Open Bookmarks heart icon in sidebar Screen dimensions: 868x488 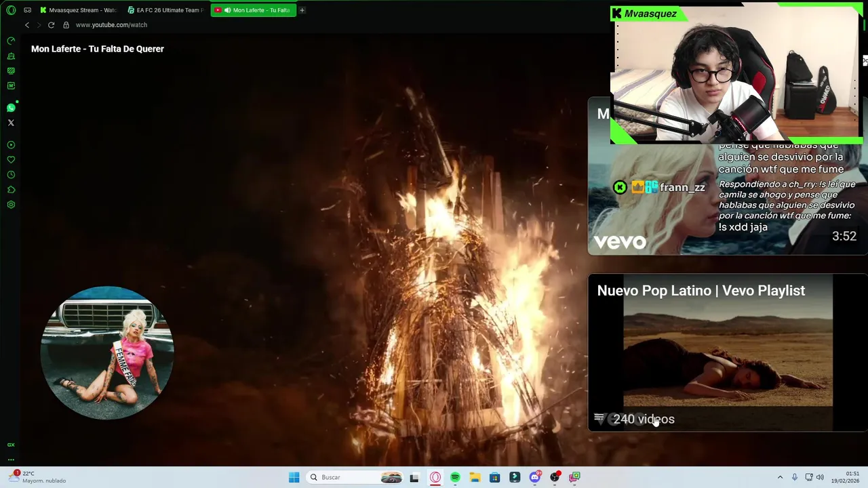(x=11, y=160)
